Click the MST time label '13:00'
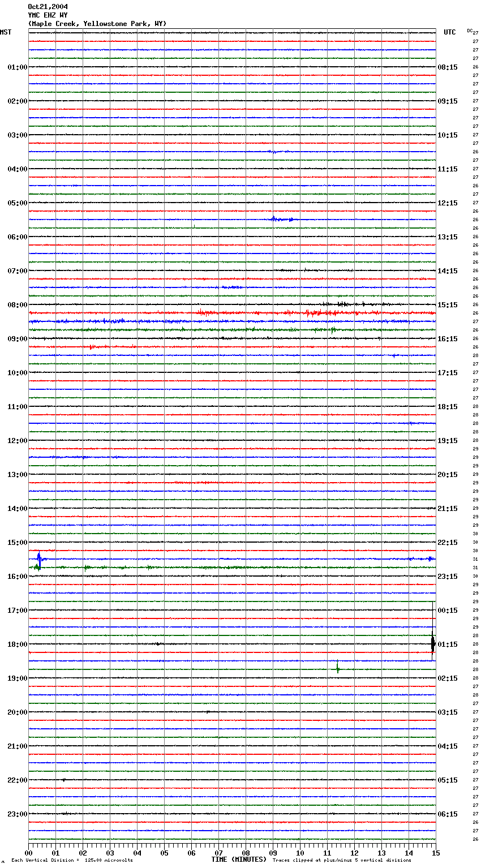481x868 pixels. (x=18, y=475)
